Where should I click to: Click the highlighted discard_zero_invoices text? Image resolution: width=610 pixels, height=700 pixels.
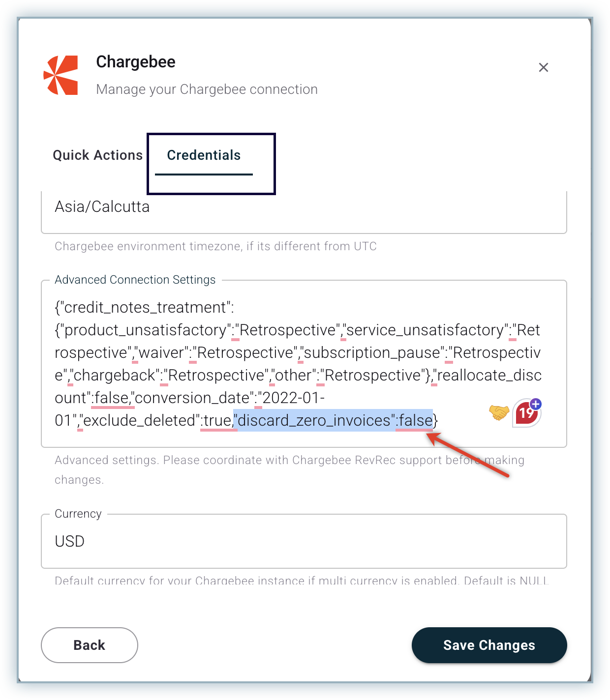(x=333, y=420)
